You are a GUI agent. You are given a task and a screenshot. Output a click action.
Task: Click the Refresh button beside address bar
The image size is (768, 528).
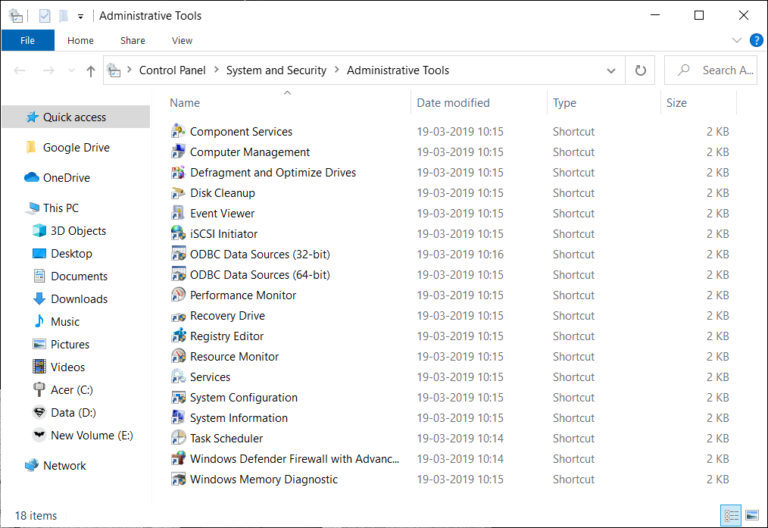[x=640, y=71]
